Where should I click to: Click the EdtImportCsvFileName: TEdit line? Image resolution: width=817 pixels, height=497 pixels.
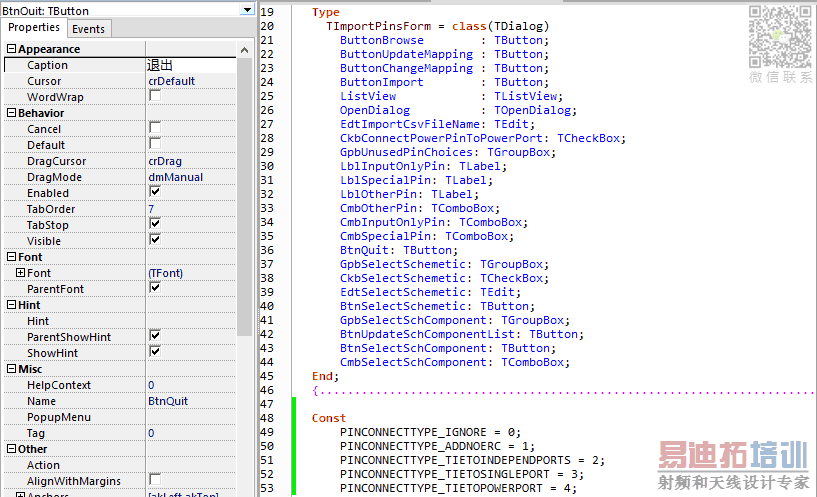pyautogui.click(x=437, y=124)
